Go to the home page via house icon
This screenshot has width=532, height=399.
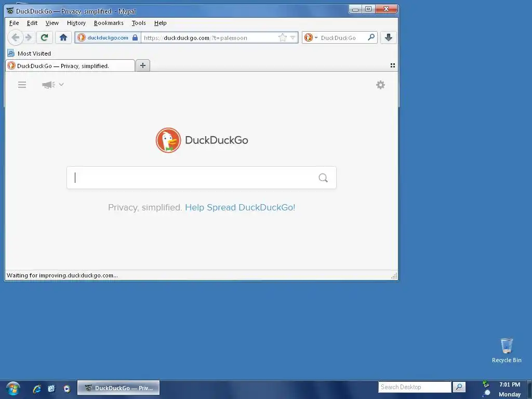tap(63, 37)
